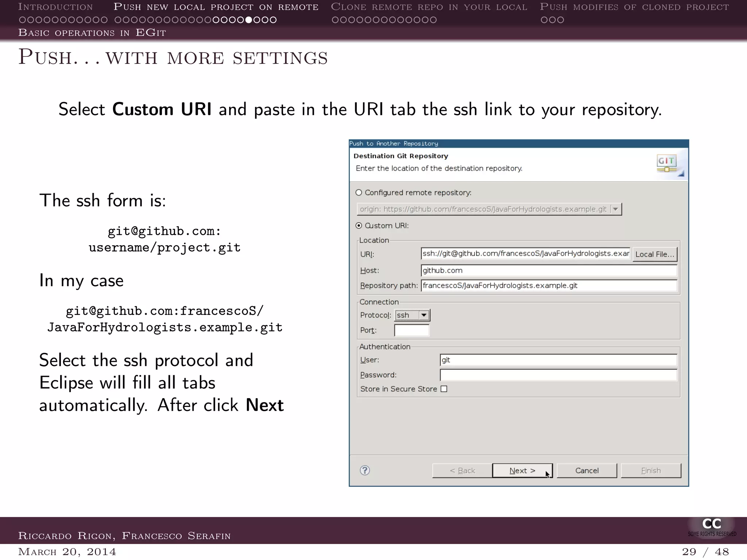The image size is (747, 560).
Task: Click the authors' names in the footer
Action: (124, 536)
